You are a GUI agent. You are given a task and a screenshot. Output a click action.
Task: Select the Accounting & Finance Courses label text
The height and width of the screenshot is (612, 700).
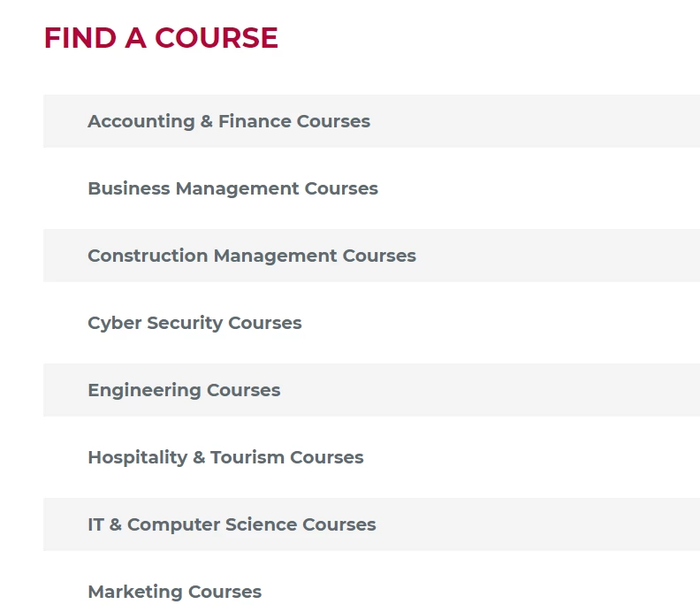click(229, 121)
